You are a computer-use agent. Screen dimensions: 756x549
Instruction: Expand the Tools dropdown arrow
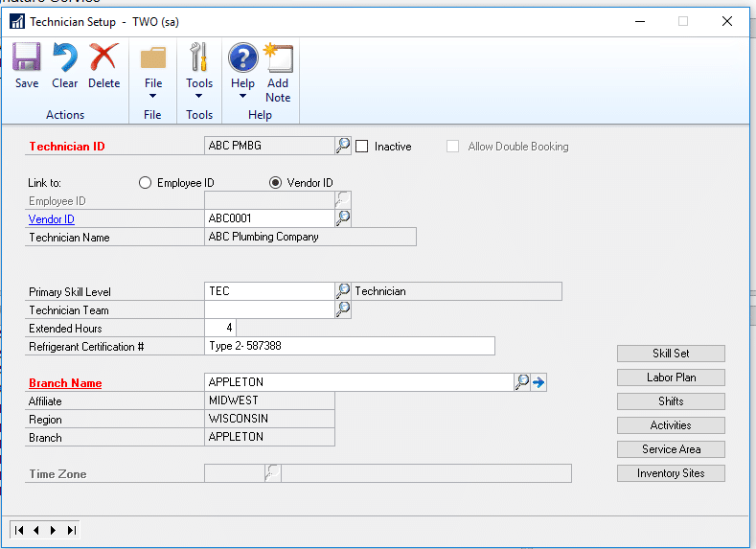coord(198,96)
